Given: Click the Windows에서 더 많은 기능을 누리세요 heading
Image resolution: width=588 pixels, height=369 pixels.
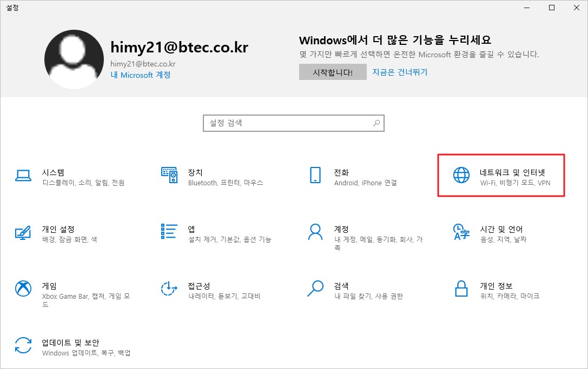Looking at the screenshot, I should (x=395, y=40).
